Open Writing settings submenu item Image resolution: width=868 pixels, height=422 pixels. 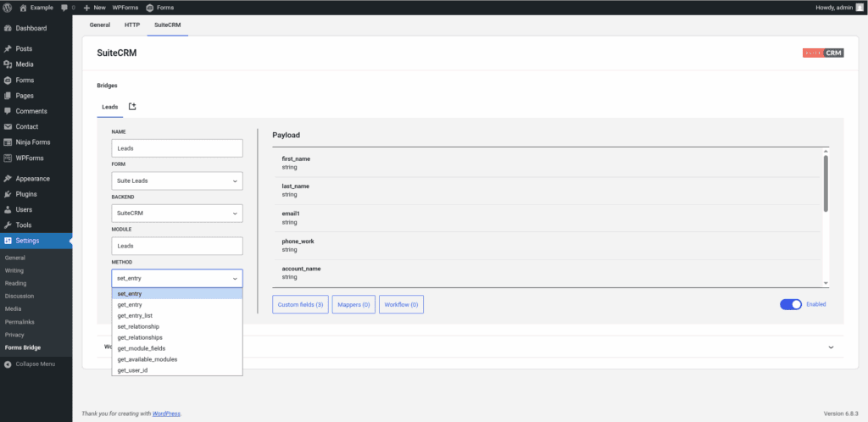click(x=14, y=270)
